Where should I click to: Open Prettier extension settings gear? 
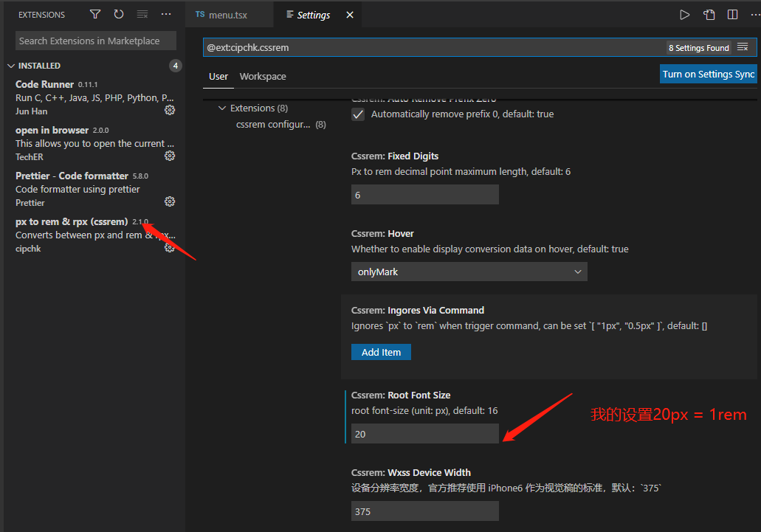[x=170, y=201]
